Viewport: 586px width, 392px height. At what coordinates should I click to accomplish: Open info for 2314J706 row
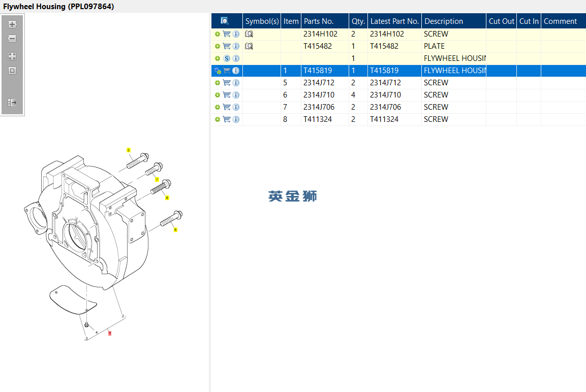tap(236, 107)
